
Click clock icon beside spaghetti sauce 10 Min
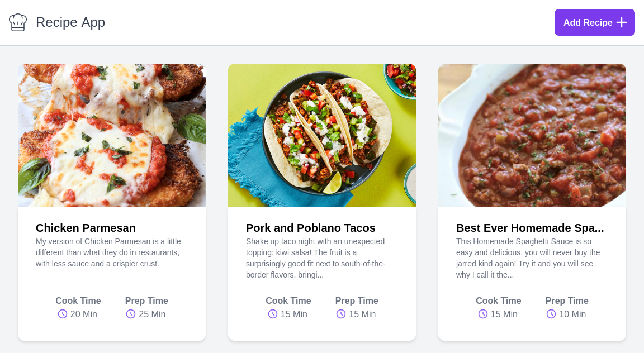[551, 314]
